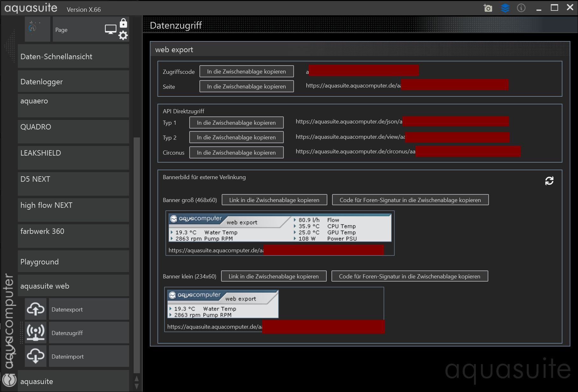The image size is (578, 392).
Task: Click the Seite URL text
Action: click(x=353, y=86)
